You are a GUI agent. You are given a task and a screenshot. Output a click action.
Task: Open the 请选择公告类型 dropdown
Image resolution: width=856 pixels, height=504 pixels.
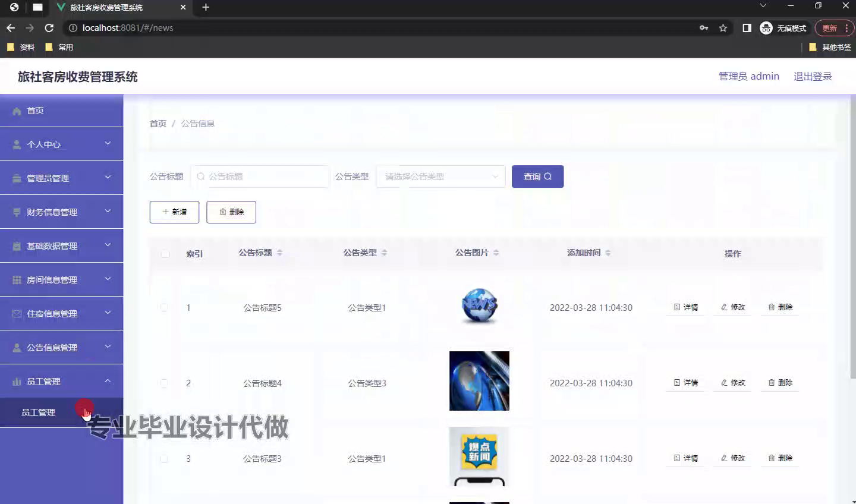click(x=440, y=177)
